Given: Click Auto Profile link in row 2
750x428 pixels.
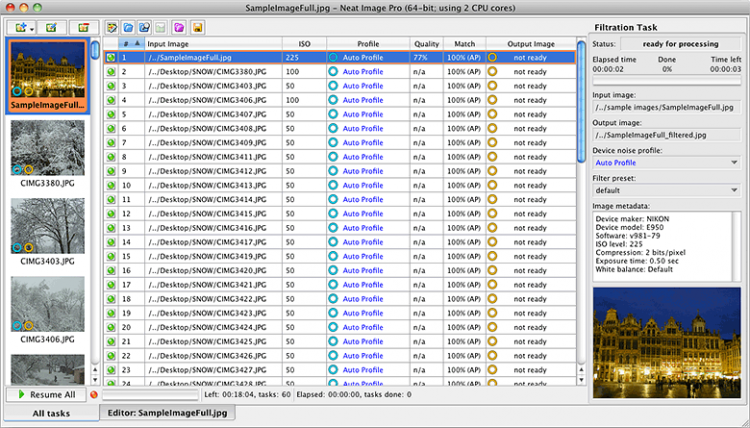Looking at the screenshot, I should coord(363,72).
